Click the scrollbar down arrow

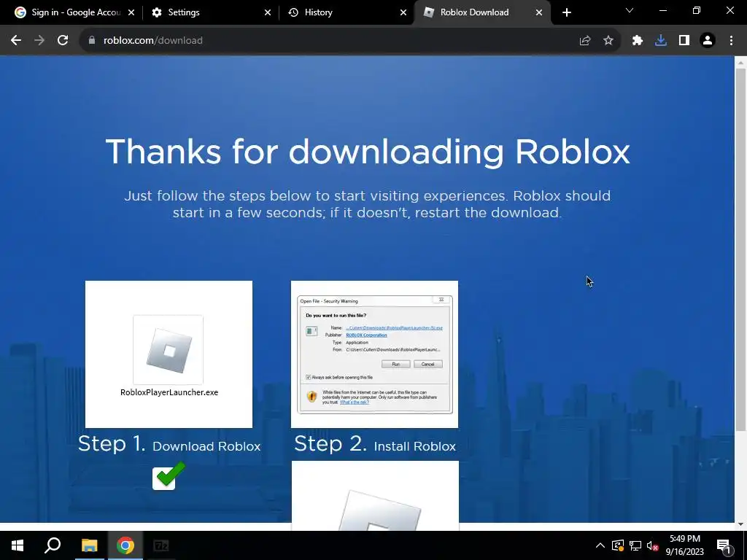(740, 524)
